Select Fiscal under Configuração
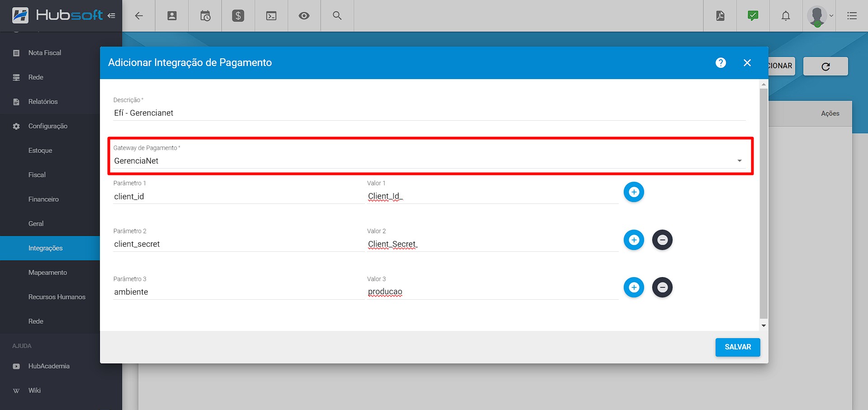868x410 pixels. [x=50, y=175]
